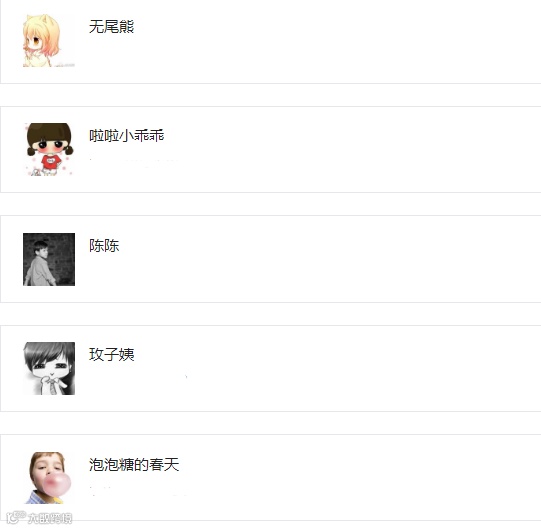The image size is (541, 530).
Task: Open the user name 玫子姨
Action: pyautogui.click(x=111, y=354)
